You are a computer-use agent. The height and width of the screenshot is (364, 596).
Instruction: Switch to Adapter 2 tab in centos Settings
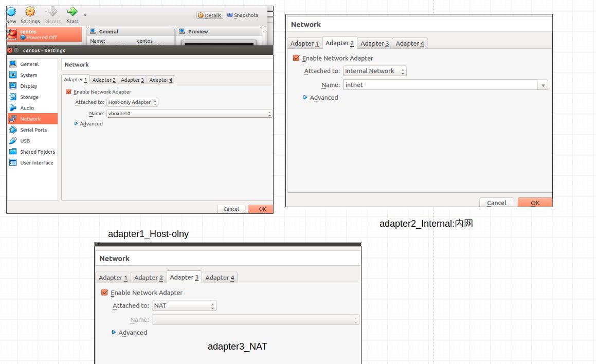click(104, 80)
